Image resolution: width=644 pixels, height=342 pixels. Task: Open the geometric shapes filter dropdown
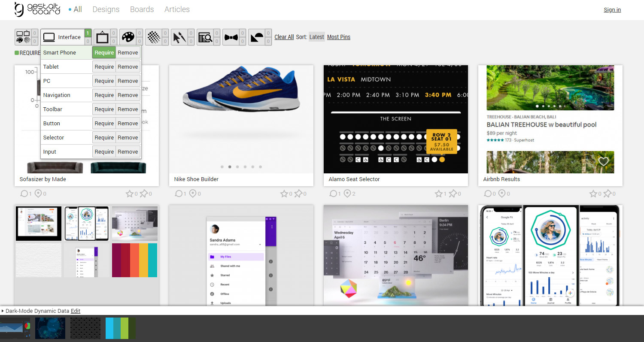point(257,37)
